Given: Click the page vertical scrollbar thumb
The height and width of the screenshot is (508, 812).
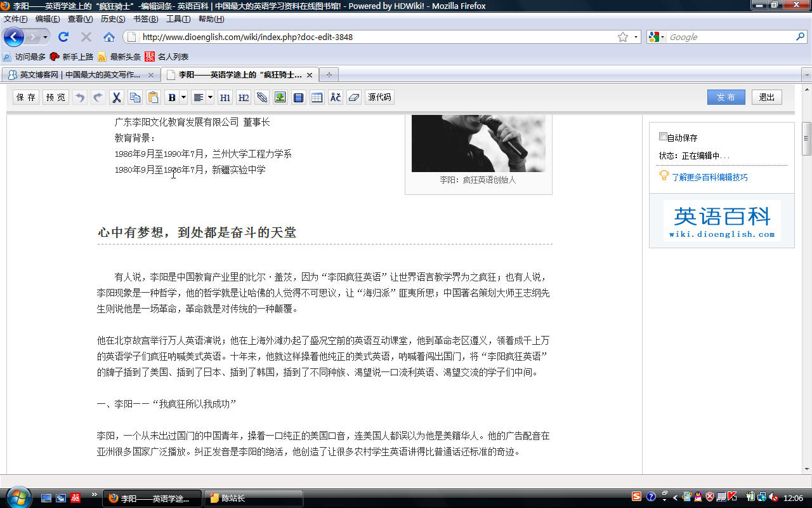Looking at the screenshot, I should pyautogui.click(x=807, y=138).
